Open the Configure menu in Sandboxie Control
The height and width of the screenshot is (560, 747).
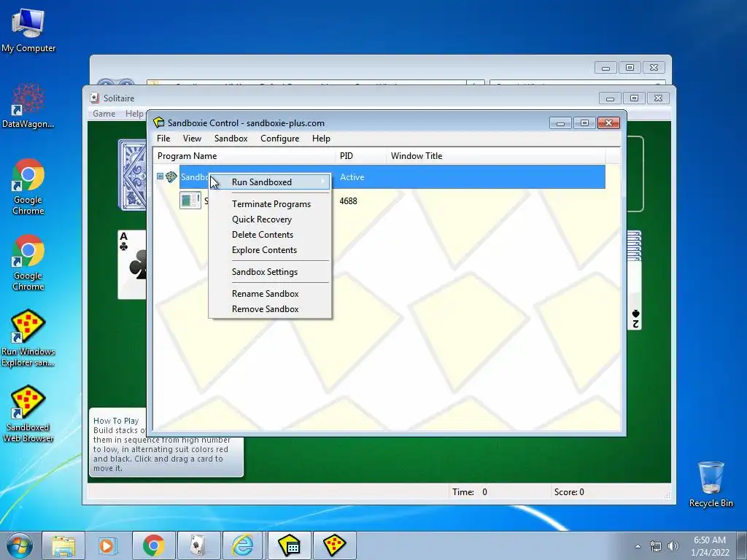point(279,138)
